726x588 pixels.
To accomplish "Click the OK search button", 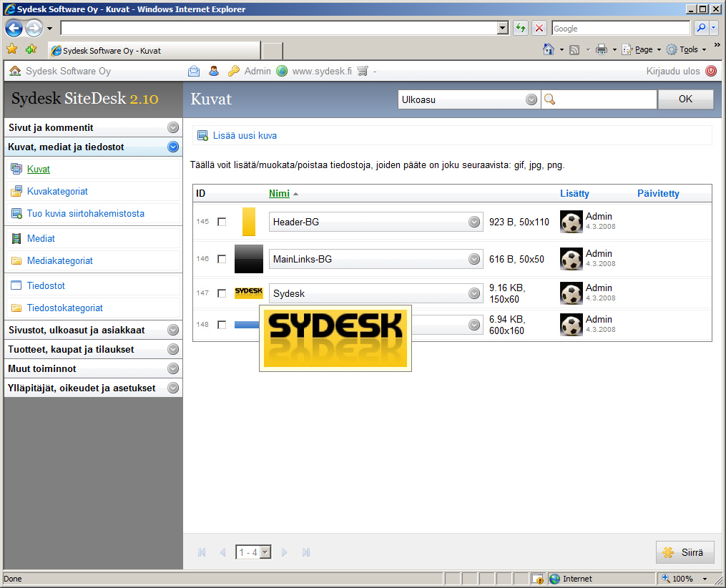I will [686, 99].
